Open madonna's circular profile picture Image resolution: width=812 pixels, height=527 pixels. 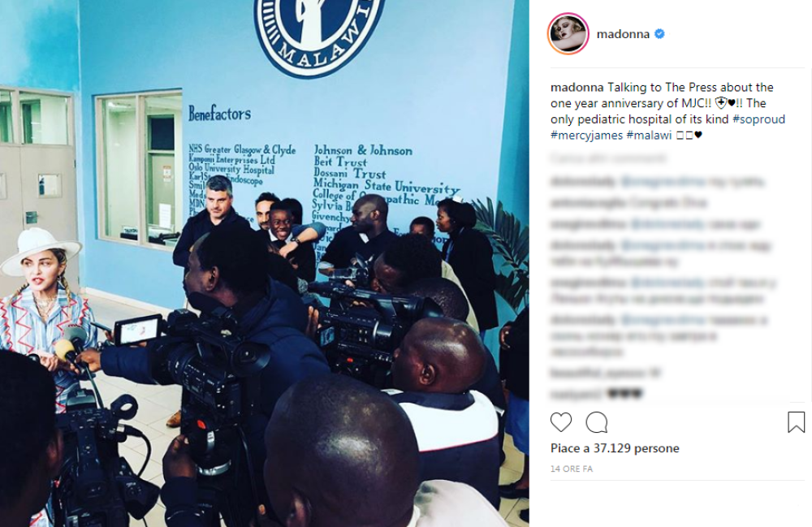click(x=568, y=33)
